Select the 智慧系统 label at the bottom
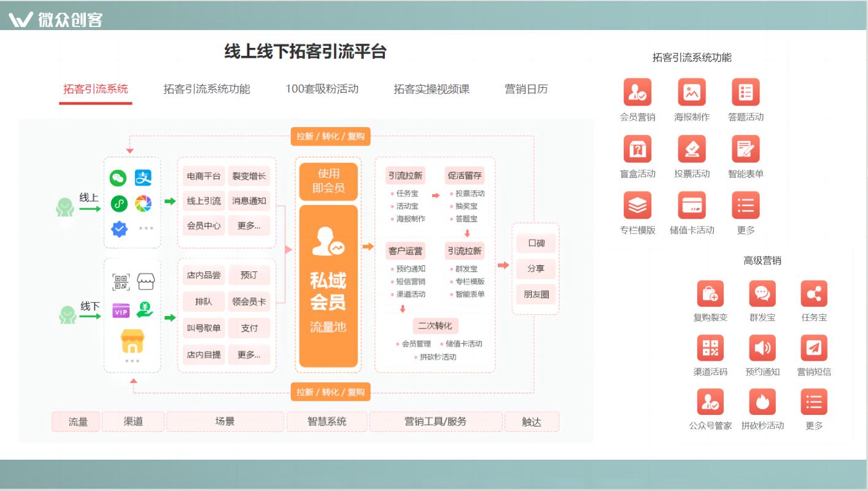868x491 pixels. 327,422
